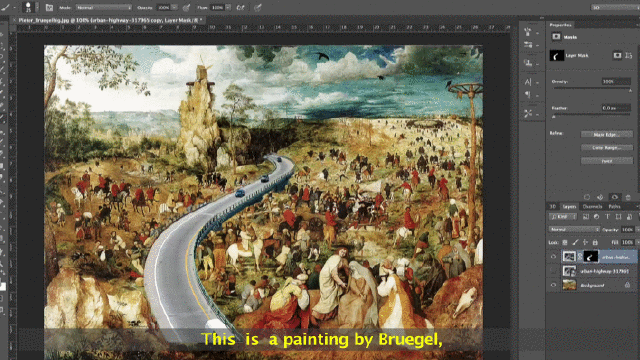This screenshot has width=640, height=360.
Task: Open the brush Opacity slider arrow in options bar
Action: coord(174,7)
